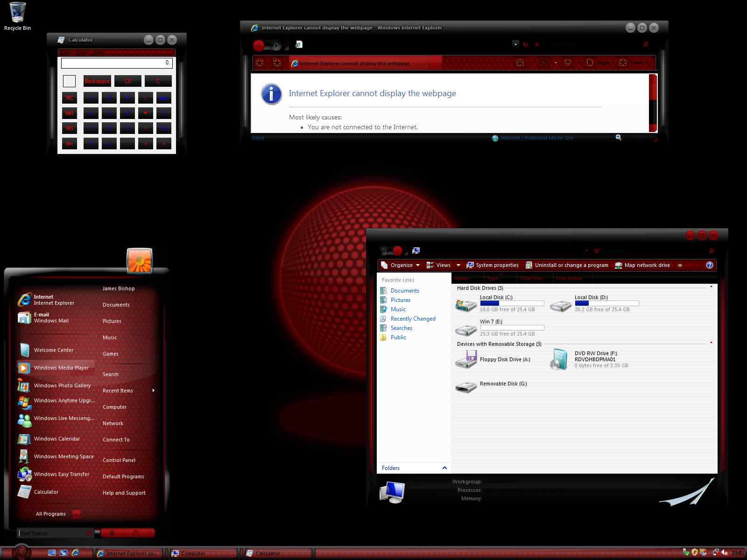Image resolution: width=747 pixels, height=560 pixels.
Task: Open Welcome Center in the Start menu
Action: [x=55, y=350]
